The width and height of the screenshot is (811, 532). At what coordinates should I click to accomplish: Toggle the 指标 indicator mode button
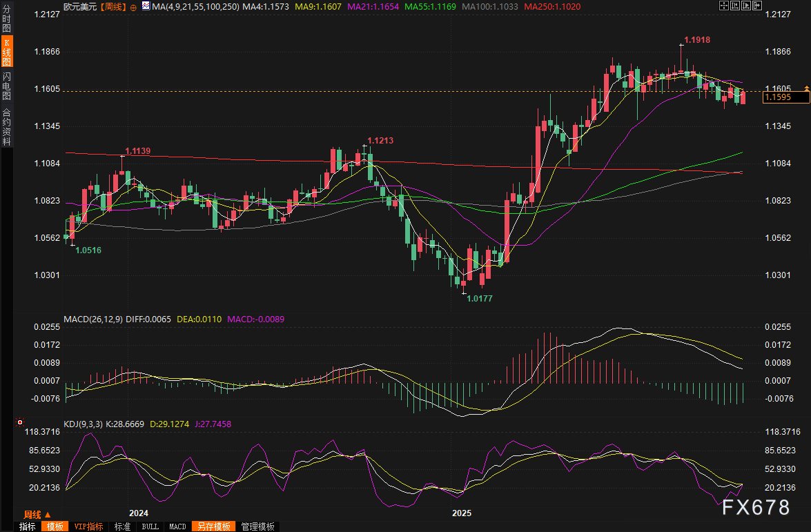pos(28,526)
